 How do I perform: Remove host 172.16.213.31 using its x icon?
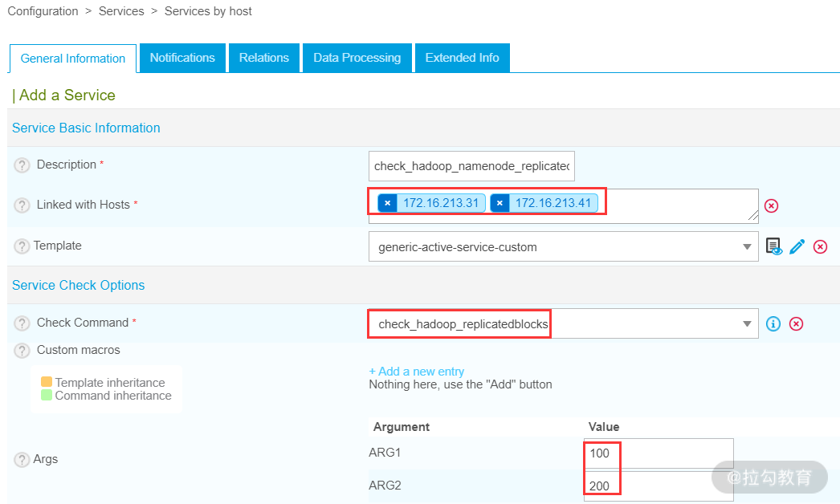pyautogui.click(x=387, y=203)
